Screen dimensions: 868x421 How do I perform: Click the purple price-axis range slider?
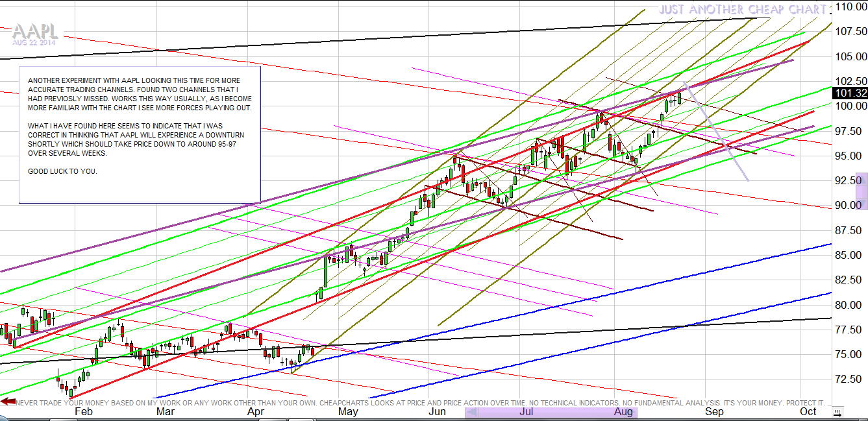click(x=862, y=191)
